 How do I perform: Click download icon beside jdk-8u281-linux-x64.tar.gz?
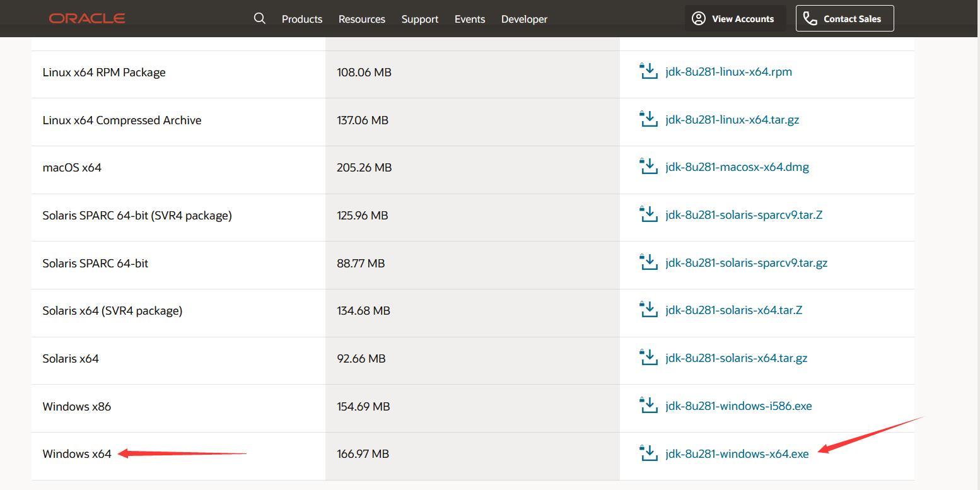648,119
